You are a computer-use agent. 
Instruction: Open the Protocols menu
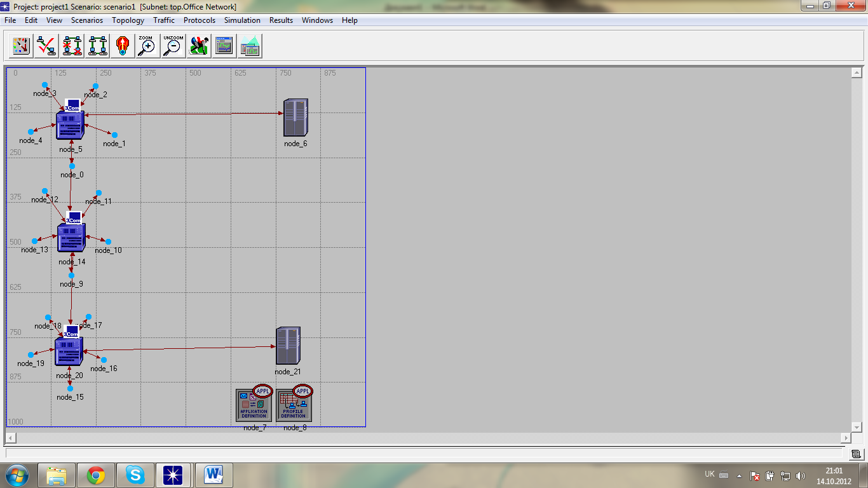click(x=200, y=20)
